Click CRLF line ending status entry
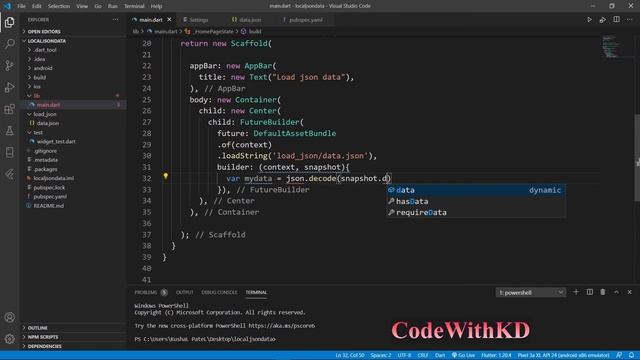This screenshot has height=360, width=640. coord(423,355)
